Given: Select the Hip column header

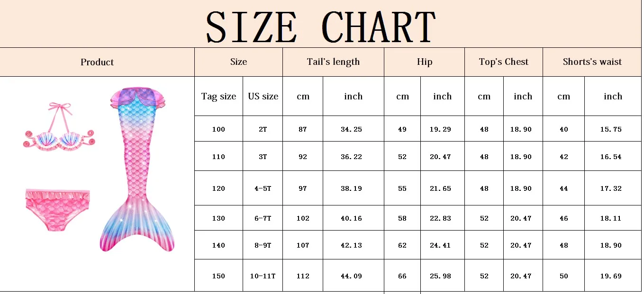Looking at the screenshot, I should click(424, 62).
